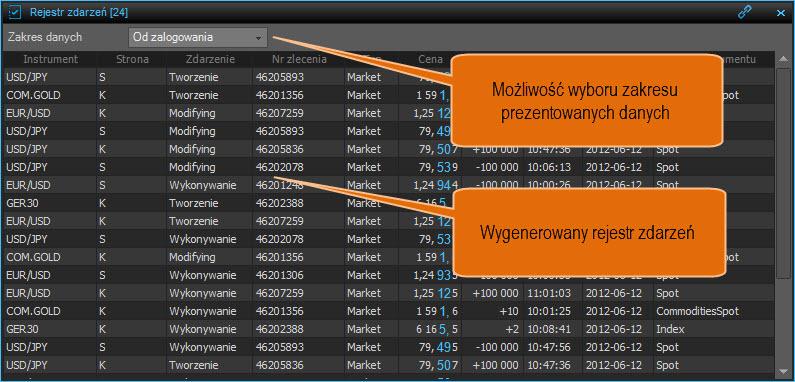The width and height of the screenshot is (795, 382).
Task: Click price 1 591,6 in Wykonywanie row
Action: (x=437, y=311)
